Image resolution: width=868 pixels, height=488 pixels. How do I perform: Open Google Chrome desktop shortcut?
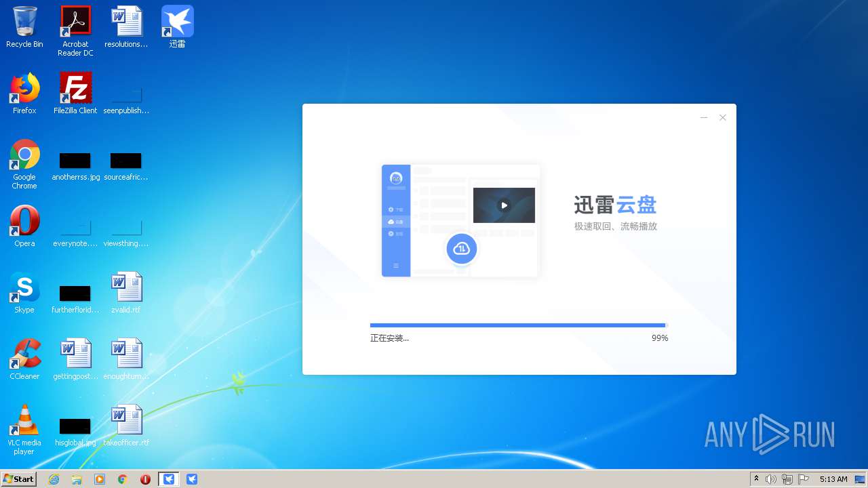pyautogui.click(x=24, y=164)
